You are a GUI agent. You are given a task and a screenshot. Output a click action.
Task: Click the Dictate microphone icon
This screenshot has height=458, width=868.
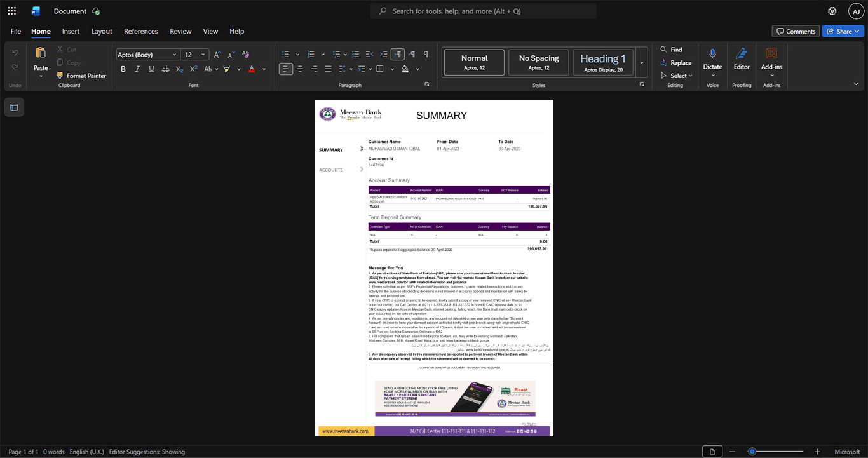[x=712, y=53]
